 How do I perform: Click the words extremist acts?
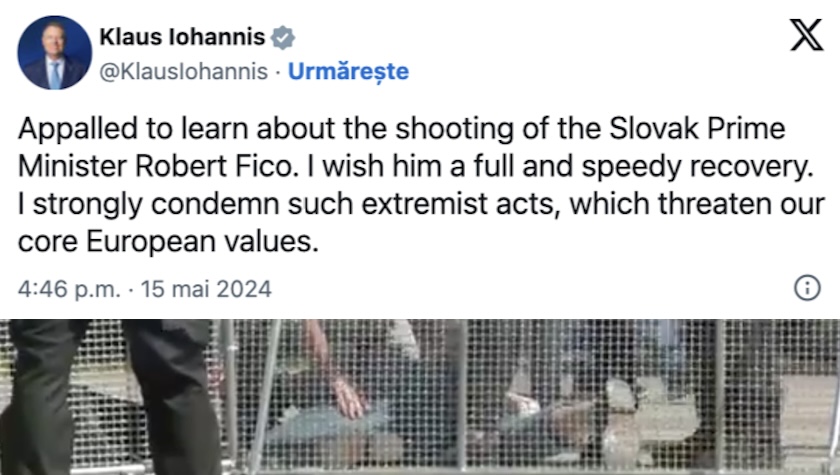pyautogui.click(x=461, y=204)
